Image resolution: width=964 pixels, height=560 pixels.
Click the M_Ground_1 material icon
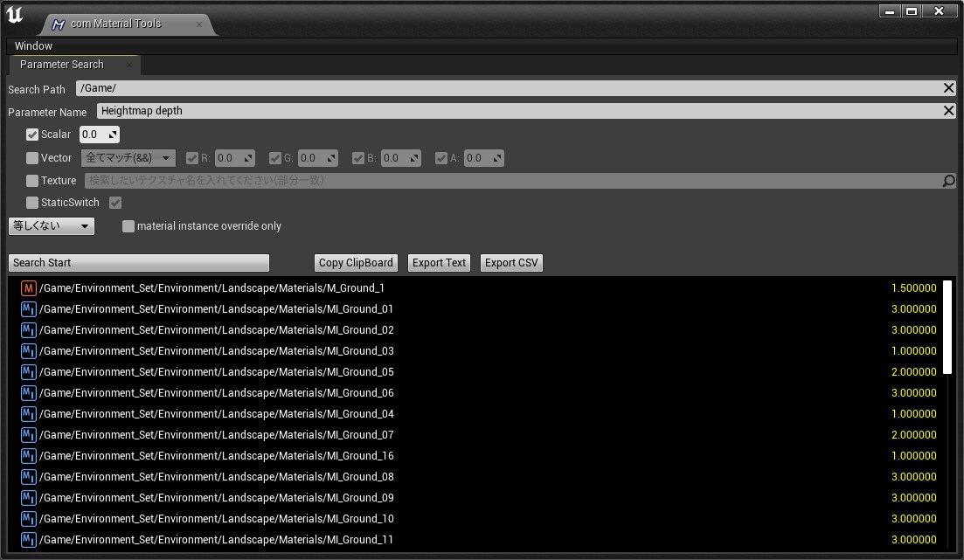tap(29, 288)
